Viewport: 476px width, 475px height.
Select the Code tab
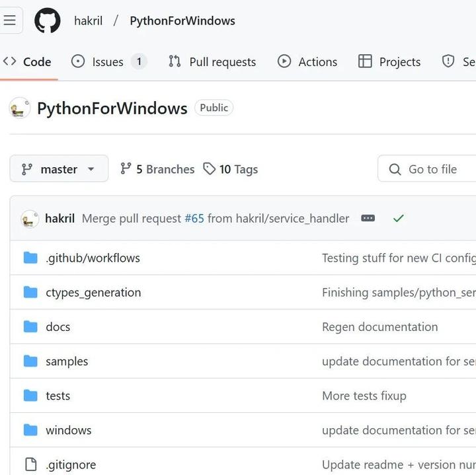(x=27, y=62)
